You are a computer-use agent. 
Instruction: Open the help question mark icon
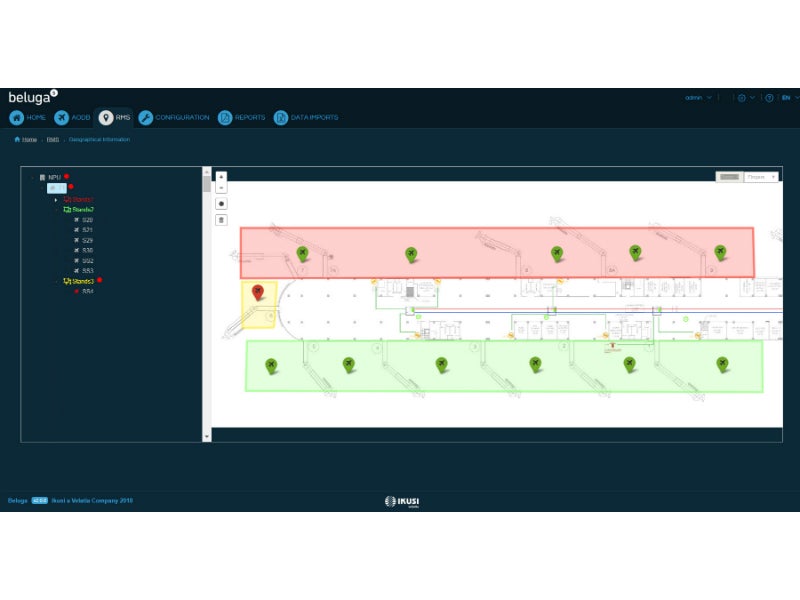click(769, 98)
